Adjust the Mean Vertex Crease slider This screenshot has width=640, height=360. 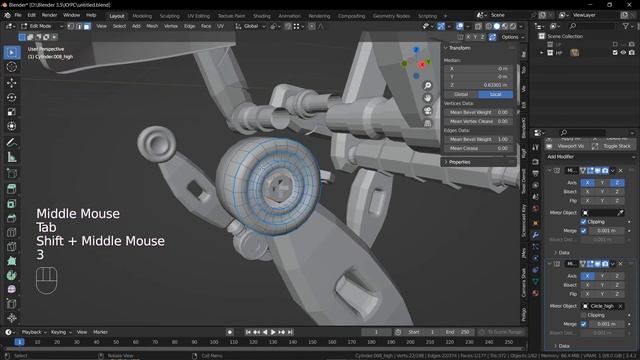(478, 121)
